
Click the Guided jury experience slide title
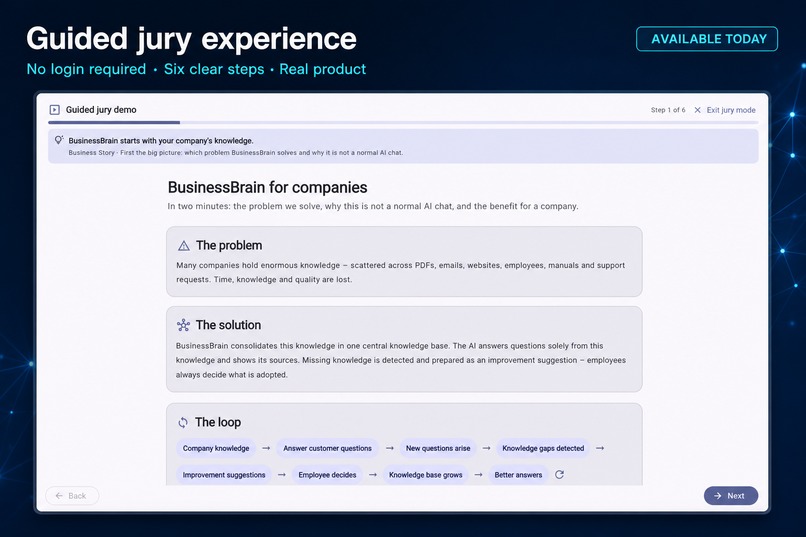(191, 39)
